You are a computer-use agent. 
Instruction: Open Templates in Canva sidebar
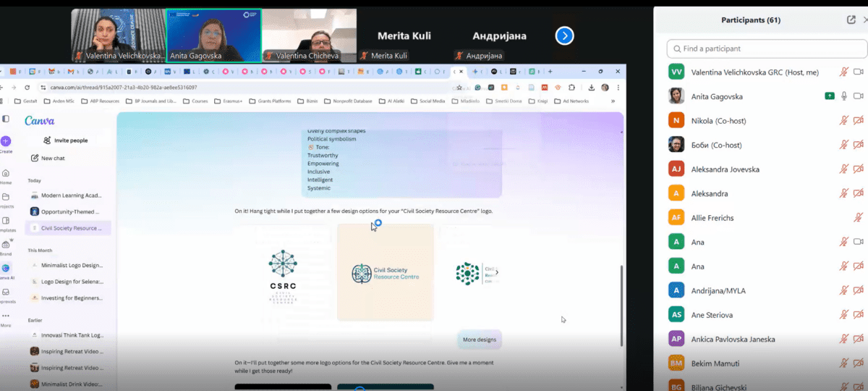(6, 224)
